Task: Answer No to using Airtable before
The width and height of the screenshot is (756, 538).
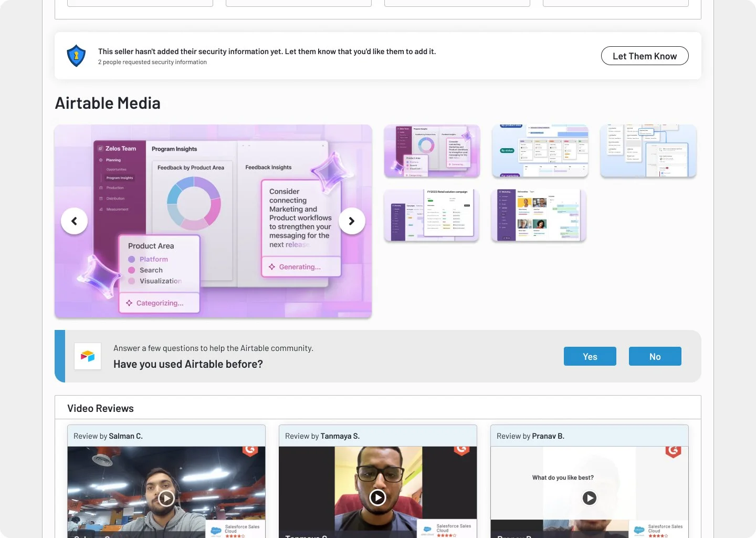Action: (x=655, y=356)
